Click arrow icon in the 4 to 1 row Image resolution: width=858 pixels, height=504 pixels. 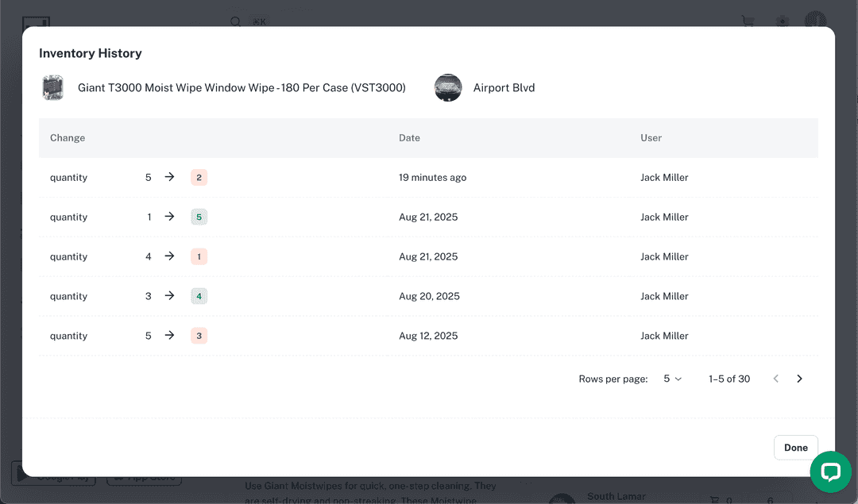click(x=169, y=256)
